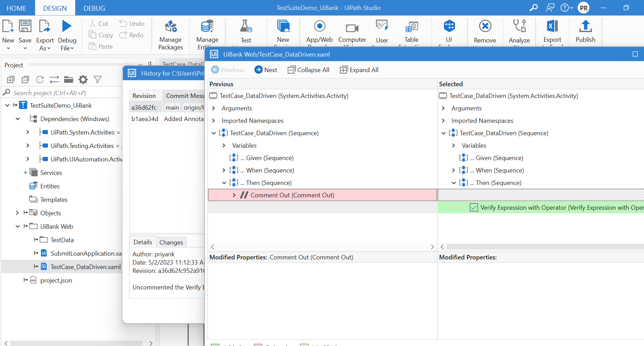Click Undo in the ribbon
This screenshot has height=346, width=644.
tap(132, 23)
